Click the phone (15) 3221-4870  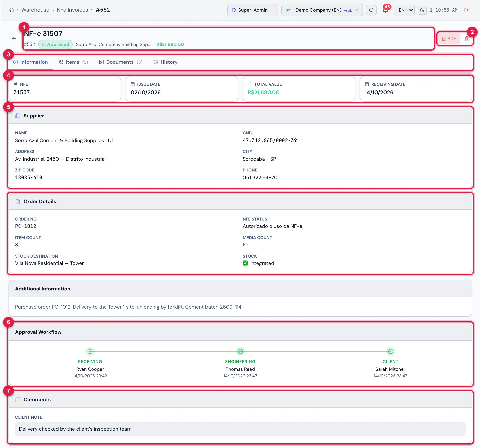(260, 178)
